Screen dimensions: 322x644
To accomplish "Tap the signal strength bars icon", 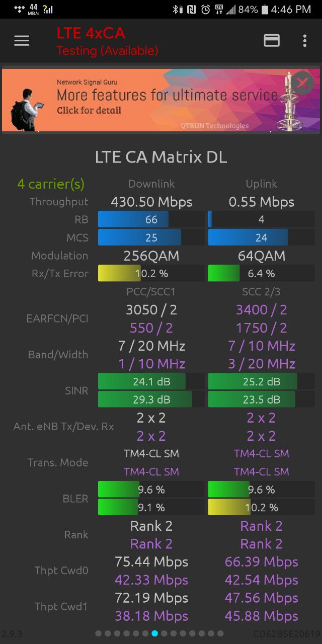I will (x=231, y=10).
